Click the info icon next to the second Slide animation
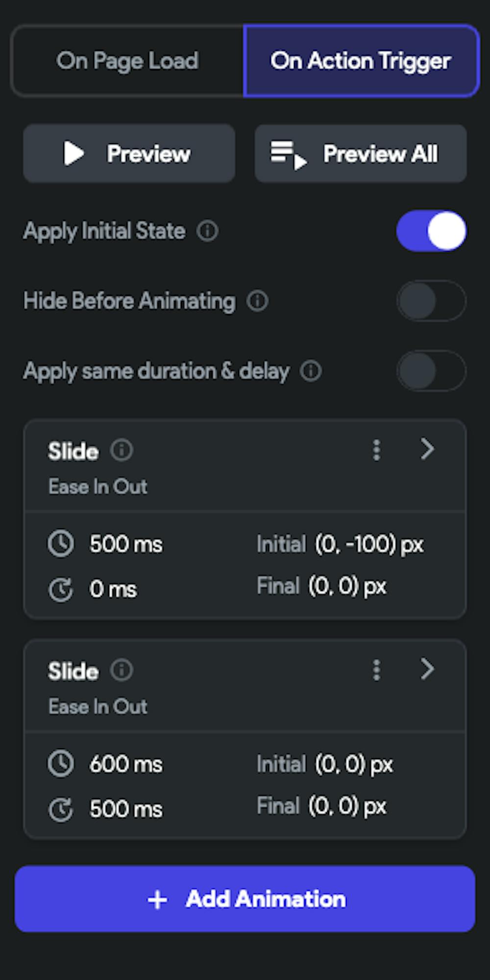The height and width of the screenshot is (980, 490). click(122, 670)
